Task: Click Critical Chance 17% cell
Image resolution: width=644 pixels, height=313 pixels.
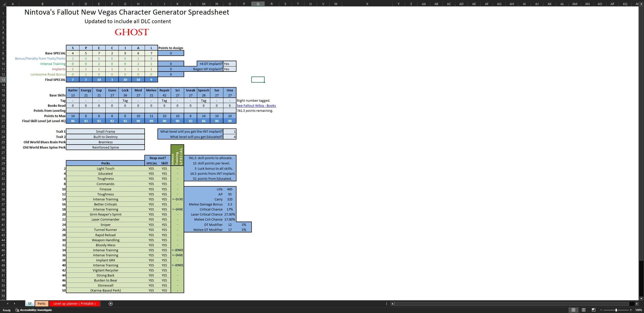Action: point(230,209)
